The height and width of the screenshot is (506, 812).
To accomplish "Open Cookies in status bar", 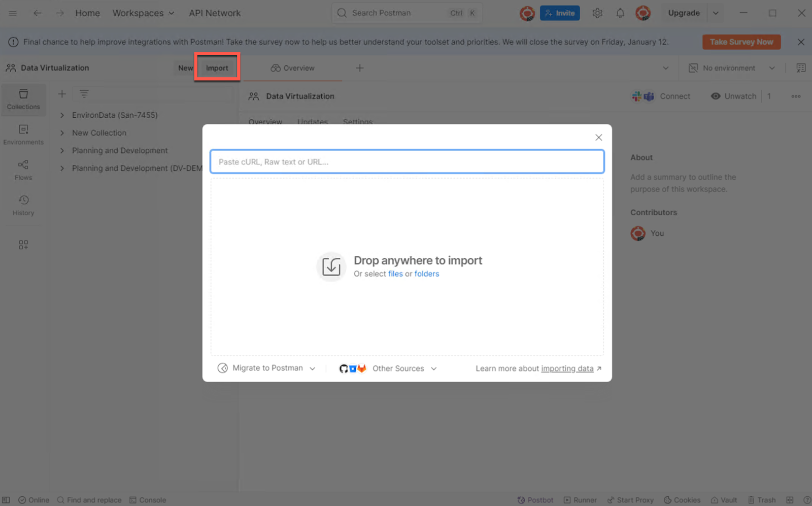I will [682, 500].
